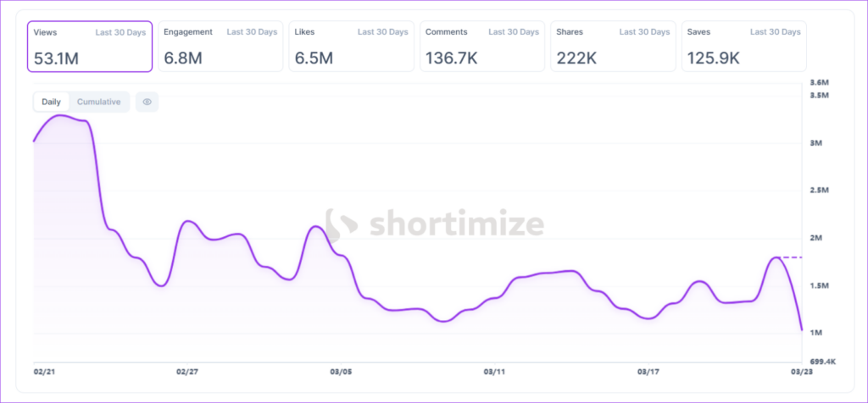Click Last 30 Days on Engagement card
Image resolution: width=868 pixels, height=403 pixels.
(252, 32)
